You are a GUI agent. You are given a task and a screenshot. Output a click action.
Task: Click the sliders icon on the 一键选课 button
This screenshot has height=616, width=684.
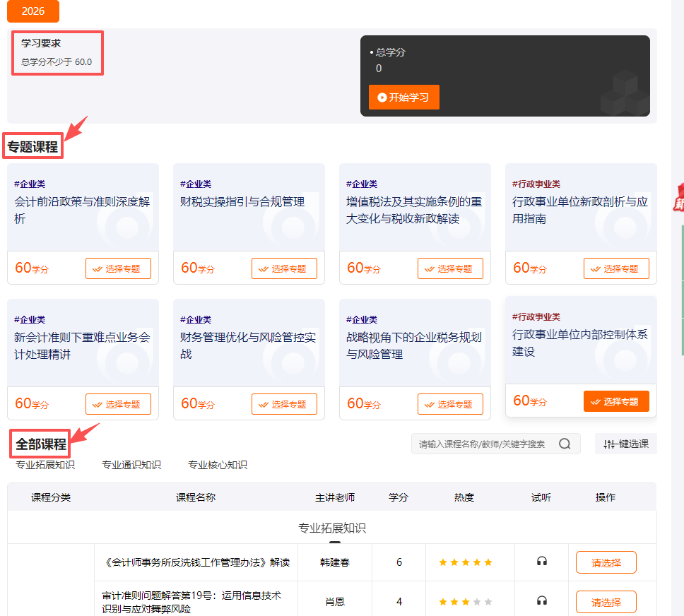608,443
